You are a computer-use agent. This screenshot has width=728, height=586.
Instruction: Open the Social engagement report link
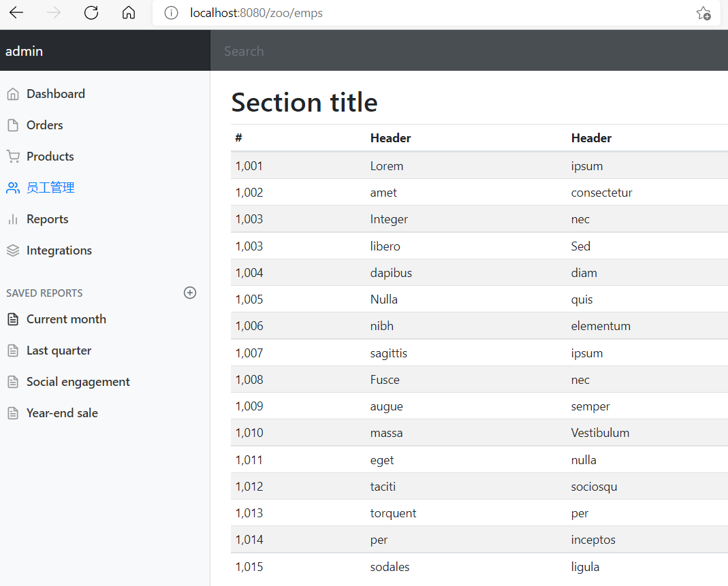tap(78, 382)
